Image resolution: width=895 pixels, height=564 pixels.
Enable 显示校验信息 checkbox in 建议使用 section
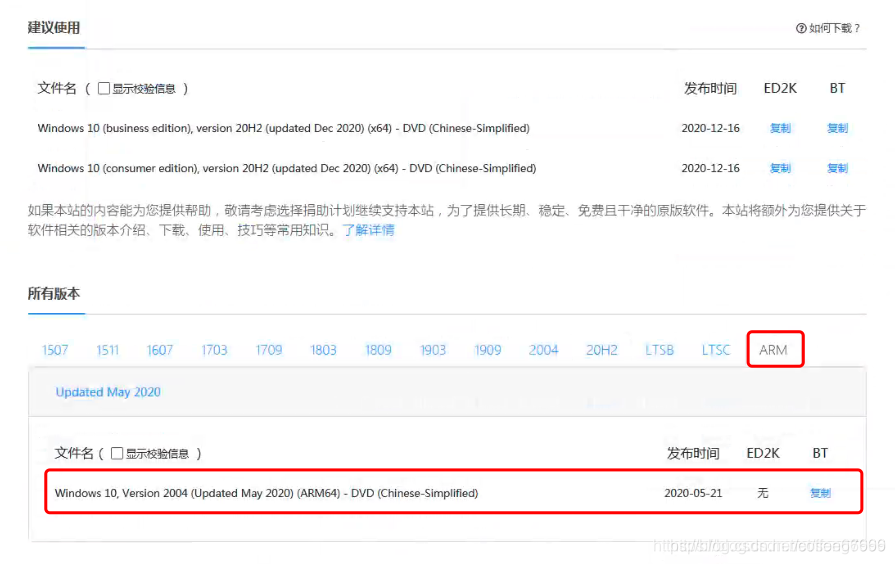(x=104, y=88)
